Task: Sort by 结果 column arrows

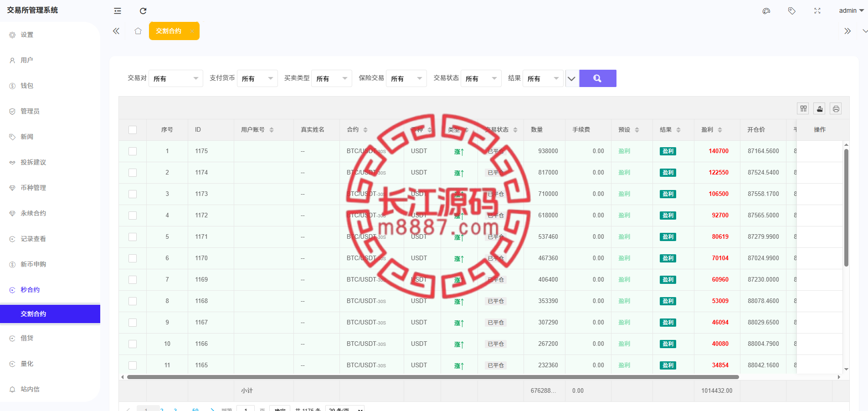Action: (x=678, y=130)
